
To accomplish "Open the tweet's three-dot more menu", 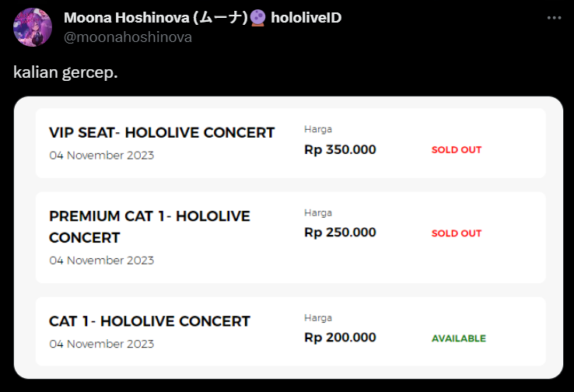I will point(554,18).
